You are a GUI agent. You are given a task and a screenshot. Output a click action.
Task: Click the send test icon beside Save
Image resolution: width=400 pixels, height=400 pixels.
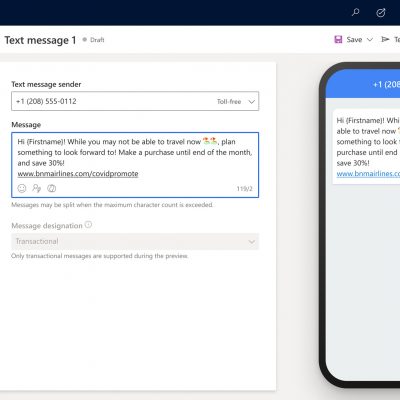tap(385, 39)
